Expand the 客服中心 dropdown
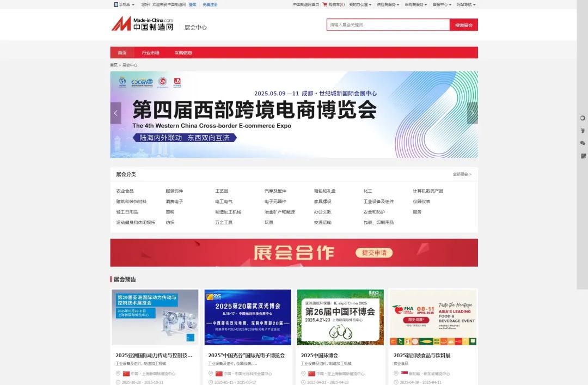This screenshot has width=588, height=385. click(442, 4)
